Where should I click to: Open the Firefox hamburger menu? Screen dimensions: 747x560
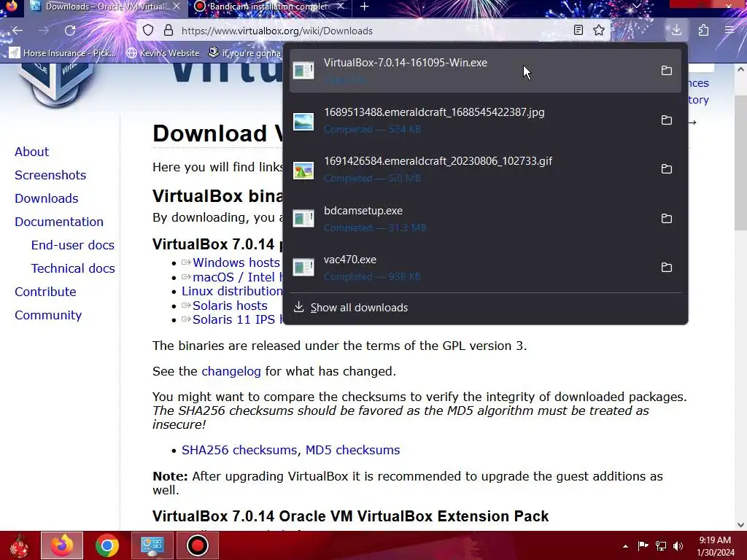(729, 31)
